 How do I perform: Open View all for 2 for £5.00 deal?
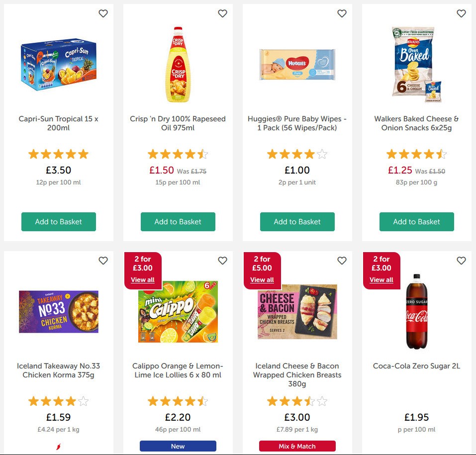click(262, 280)
